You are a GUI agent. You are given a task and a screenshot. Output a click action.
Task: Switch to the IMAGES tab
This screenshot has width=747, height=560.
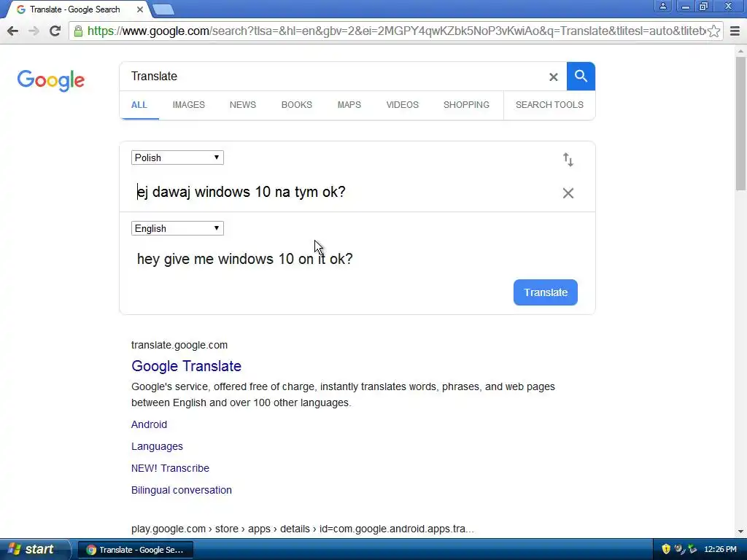coord(189,105)
